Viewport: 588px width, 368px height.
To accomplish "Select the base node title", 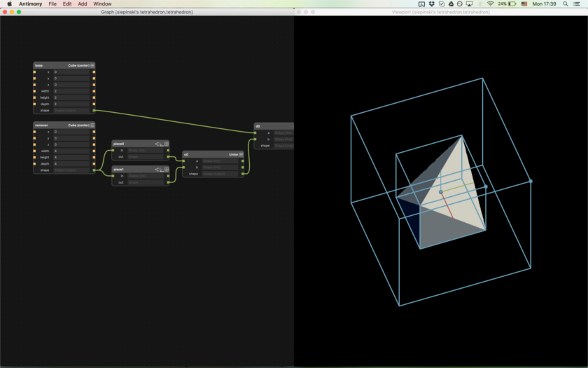I will point(38,65).
